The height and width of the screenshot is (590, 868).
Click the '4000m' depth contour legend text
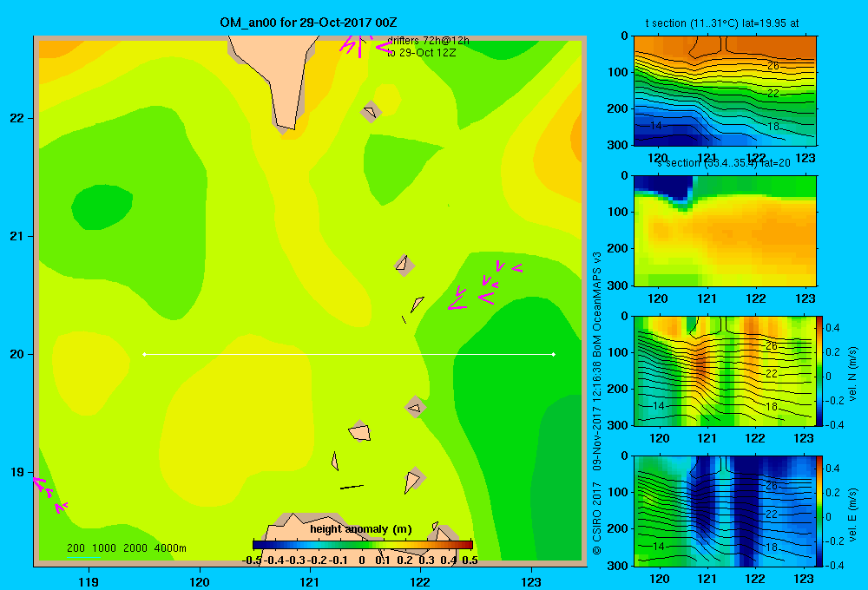170,548
